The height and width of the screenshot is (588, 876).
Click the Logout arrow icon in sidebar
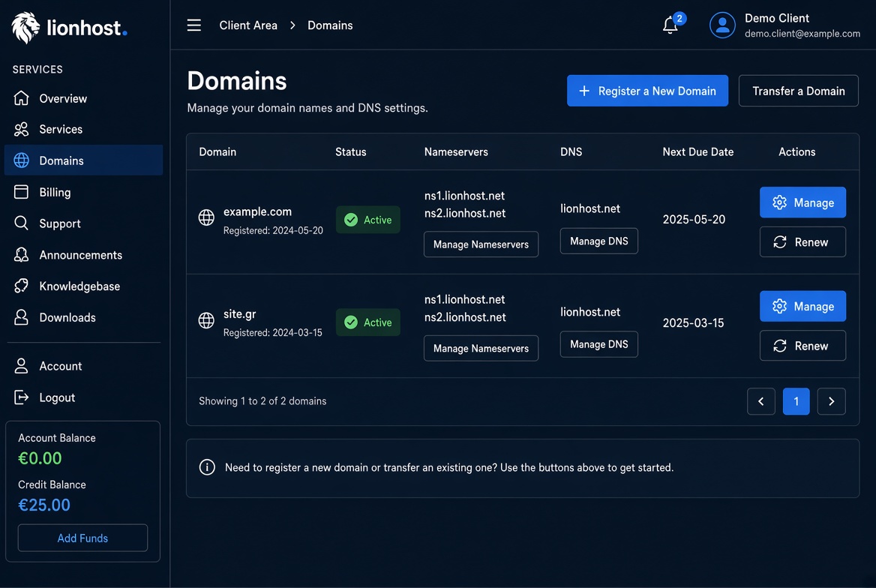click(21, 397)
